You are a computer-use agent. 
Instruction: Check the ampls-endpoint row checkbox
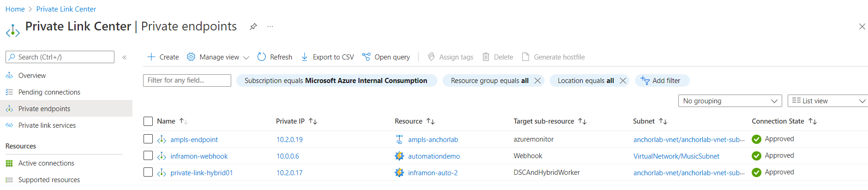tap(148, 139)
